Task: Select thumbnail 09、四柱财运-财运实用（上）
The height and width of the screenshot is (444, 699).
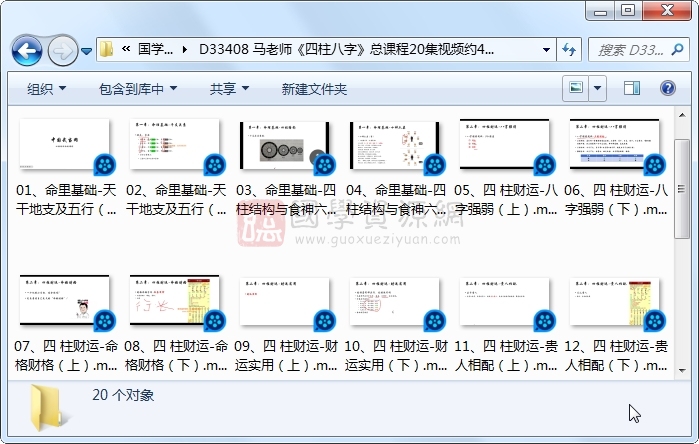Action: tap(286, 303)
